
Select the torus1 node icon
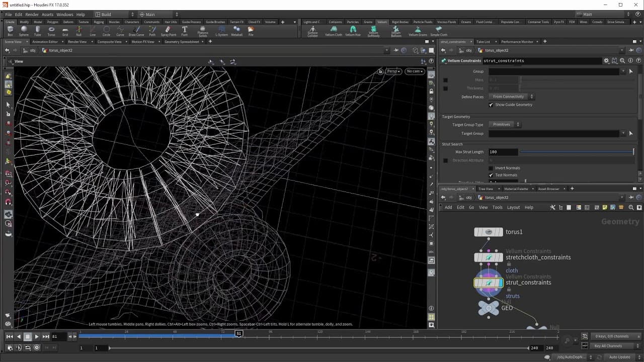pos(489,232)
